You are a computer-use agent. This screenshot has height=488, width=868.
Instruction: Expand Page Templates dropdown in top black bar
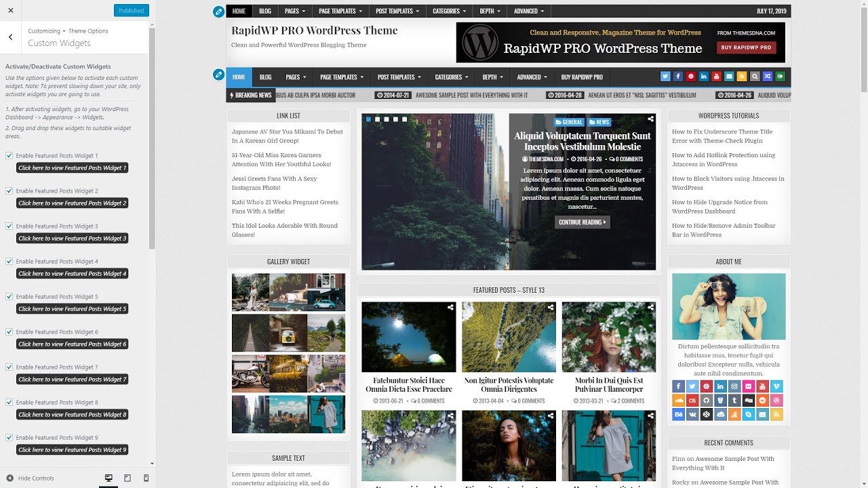coord(340,11)
